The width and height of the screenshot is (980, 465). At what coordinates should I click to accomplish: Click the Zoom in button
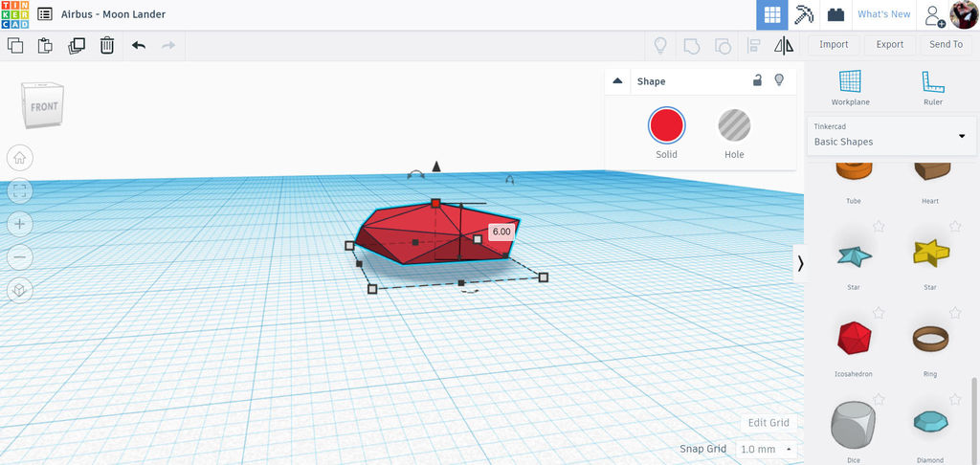click(x=19, y=224)
